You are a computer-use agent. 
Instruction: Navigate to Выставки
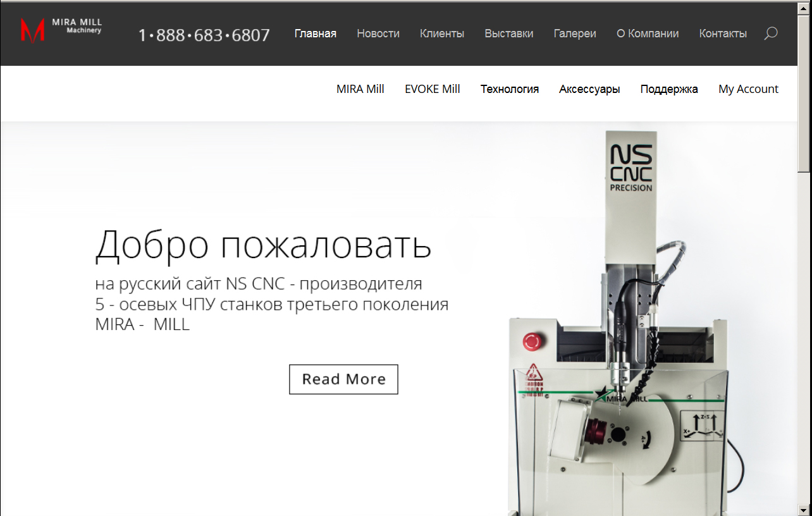[x=509, y=34]
